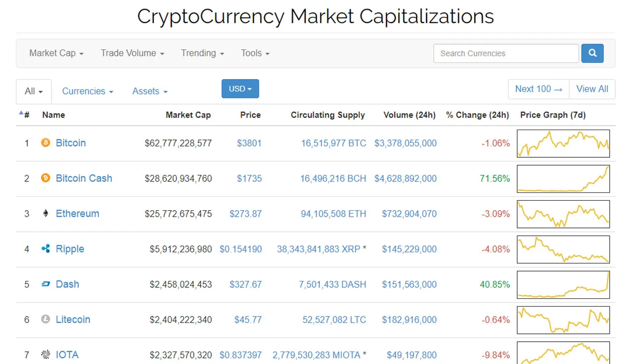The image size is (633, 364).
Task: Click the Bitcoin logo icon
Action: pyautogui.click(x=45, y=143)
